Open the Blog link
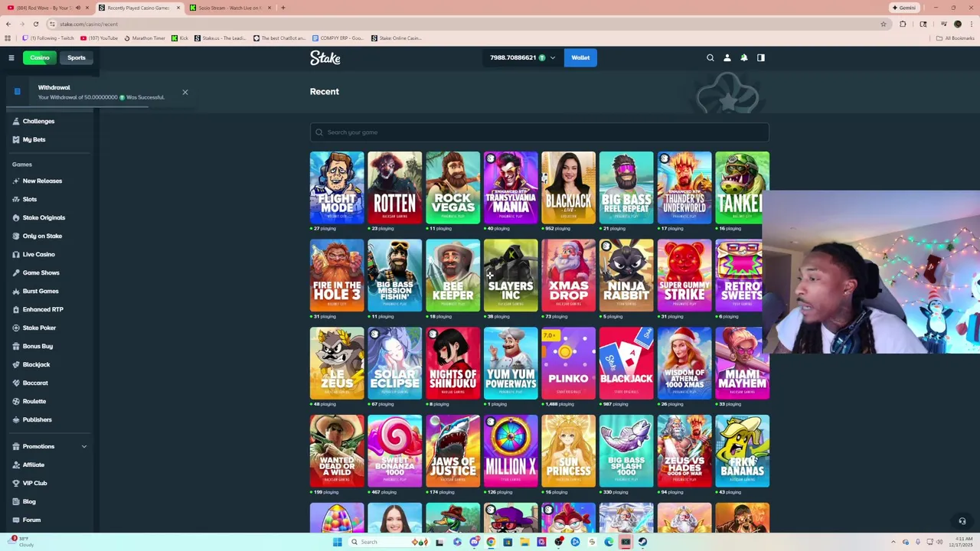Screen dimensions: 980x551 (29, 501)
